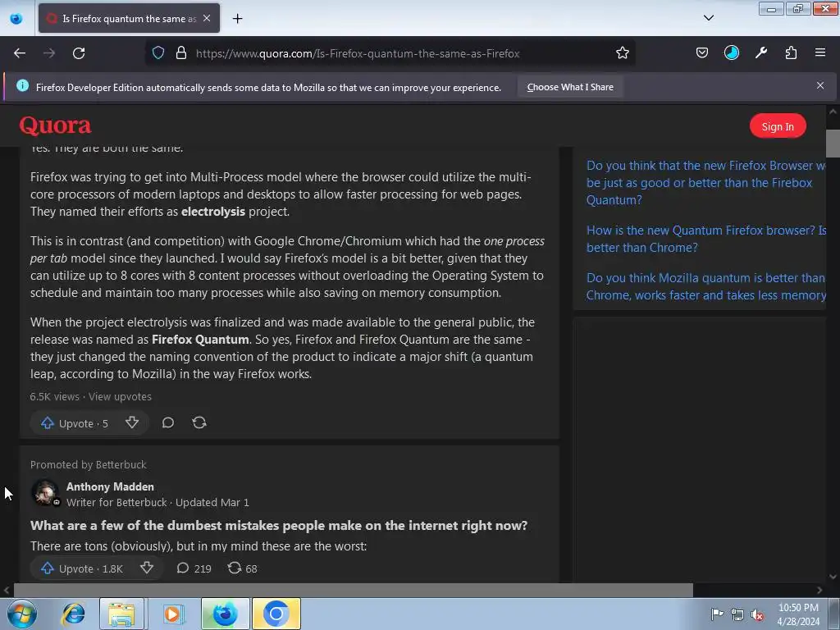Downvote Anthony Madden's promoted post
The image size is (840, 630).
click(147, 568)
